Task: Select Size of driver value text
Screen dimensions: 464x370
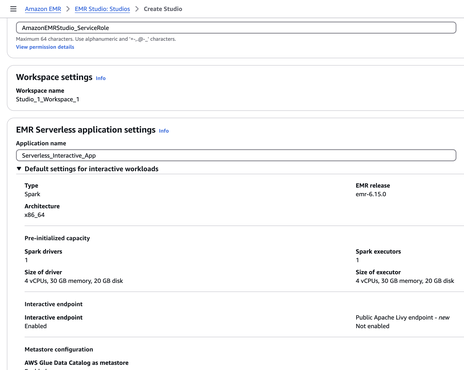Action: pos(74,281)
